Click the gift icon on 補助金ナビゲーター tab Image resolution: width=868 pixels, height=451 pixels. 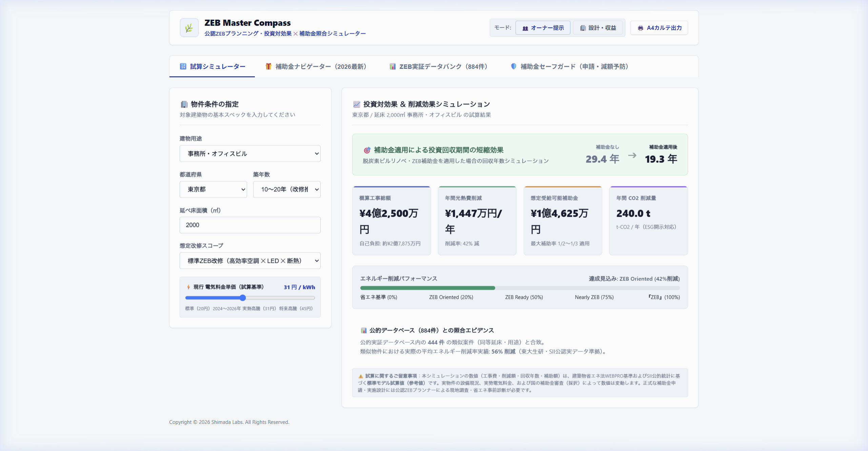coord(268,66)
